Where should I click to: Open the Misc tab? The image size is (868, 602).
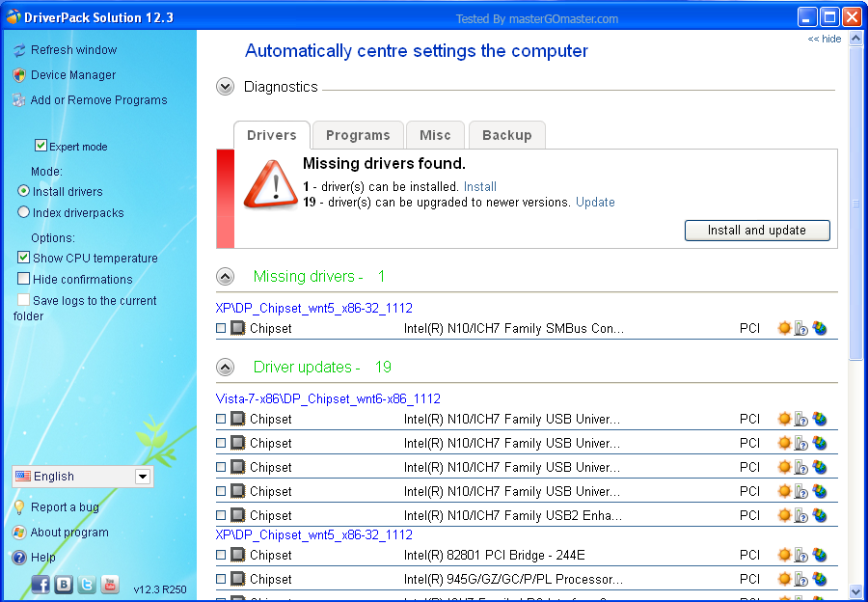435,135
